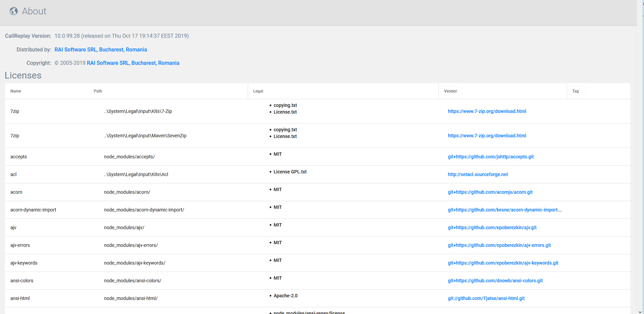
Task: Click path ..\System\Legal\Input\Maven\SevenZip
Action: (x=145, y=136)
